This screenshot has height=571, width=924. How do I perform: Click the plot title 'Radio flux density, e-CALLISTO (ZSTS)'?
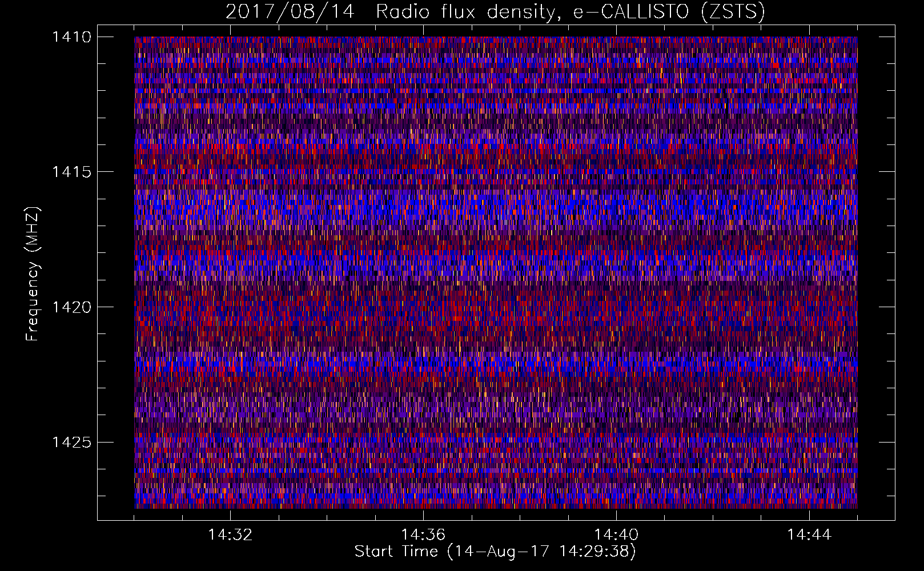[571, 11]
